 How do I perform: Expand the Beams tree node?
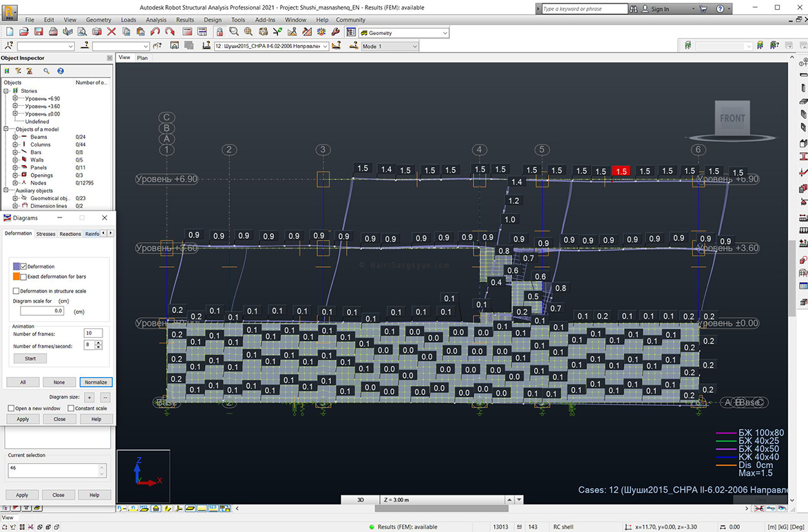[x=15, y=137]
